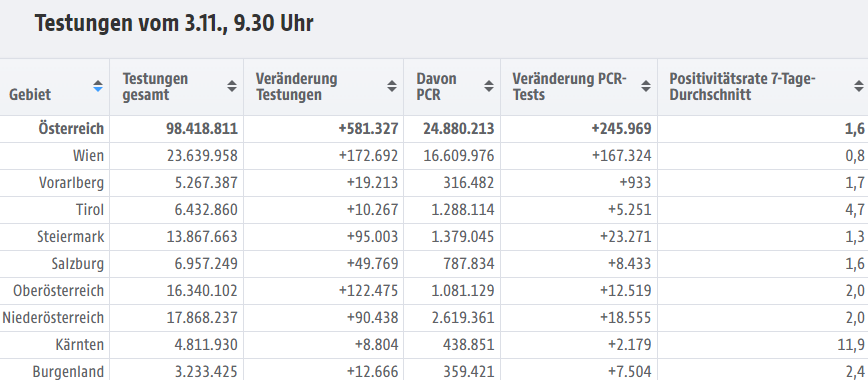This screenshot has height=380, width=868.
Task: Toggle sort icon for Davon PCR
Action: tap(489, 86)
